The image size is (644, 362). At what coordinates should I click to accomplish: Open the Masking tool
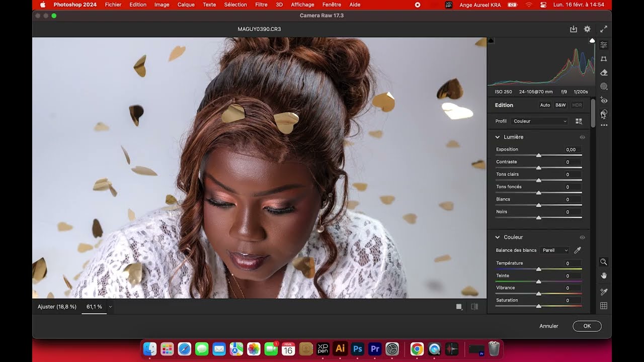coord(604,86)
